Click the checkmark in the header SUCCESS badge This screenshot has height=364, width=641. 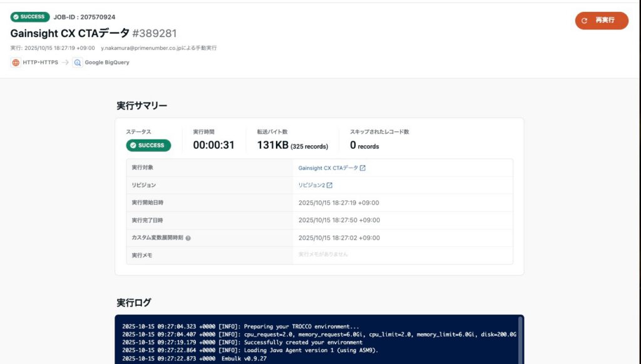pyautogui.click(x=16, y=17)
